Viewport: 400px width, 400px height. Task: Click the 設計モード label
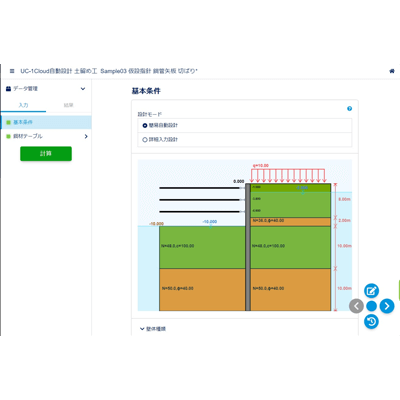150,114
